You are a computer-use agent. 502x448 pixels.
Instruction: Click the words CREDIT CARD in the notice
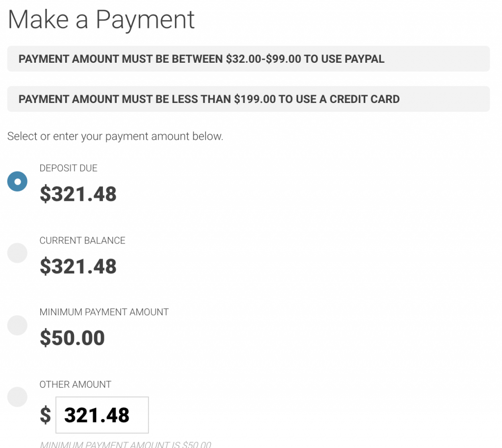point(365,99)
